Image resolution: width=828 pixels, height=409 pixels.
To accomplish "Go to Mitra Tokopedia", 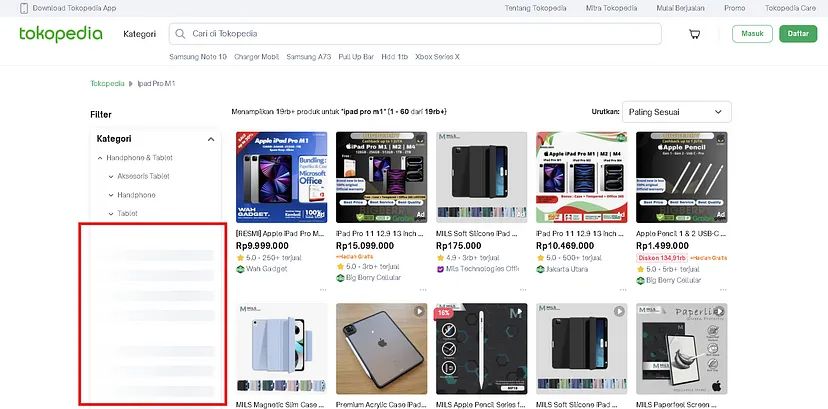I will pyautogui.click(x=611, y=8).
